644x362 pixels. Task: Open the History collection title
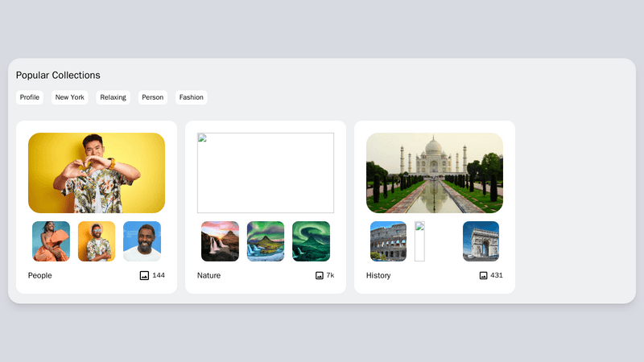tap(378, 275)
